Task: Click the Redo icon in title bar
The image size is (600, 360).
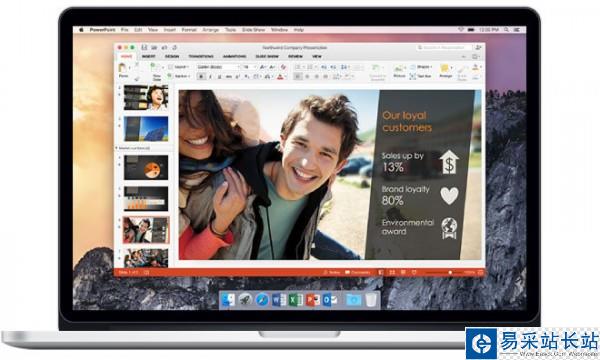Action: click(174, 47)
